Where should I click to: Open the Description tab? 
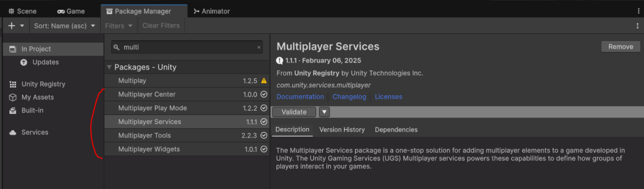pos(292,129)
